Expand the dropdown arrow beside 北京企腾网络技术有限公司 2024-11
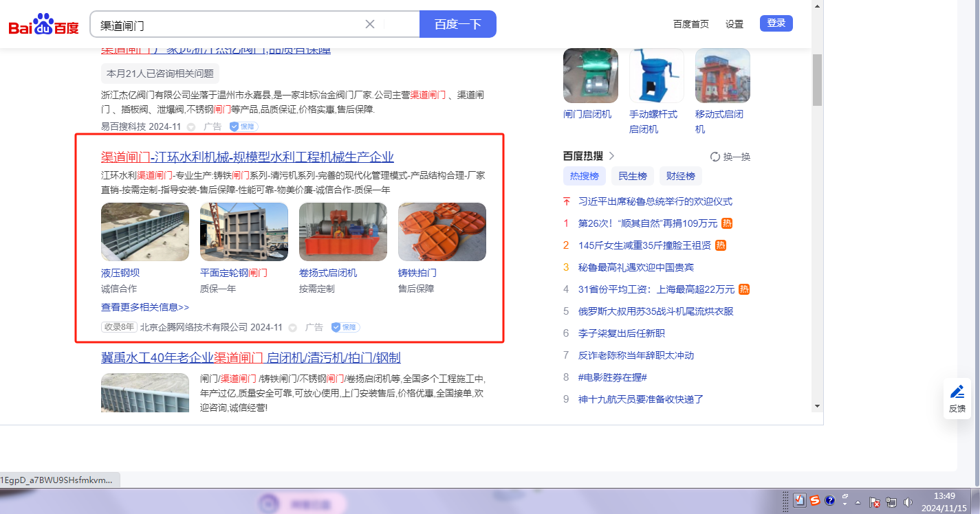This screenshot has height=514, width=980. [x=292, y=328]
